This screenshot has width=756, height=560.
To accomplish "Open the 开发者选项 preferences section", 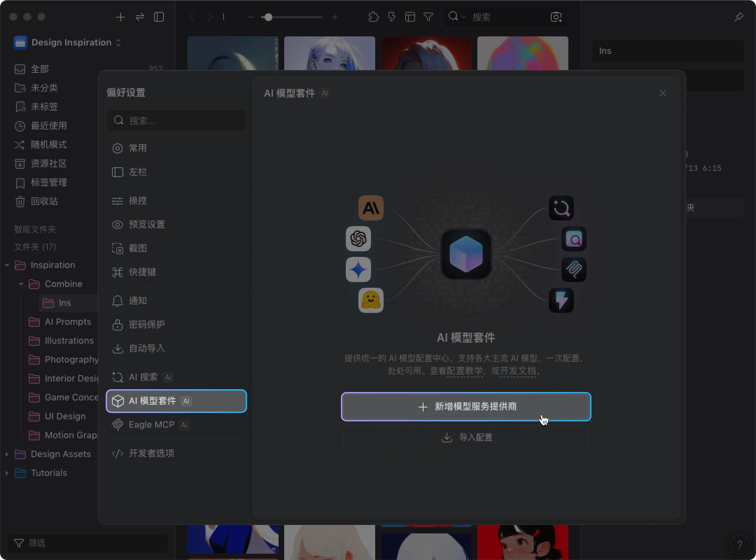I will coord(151,453).
